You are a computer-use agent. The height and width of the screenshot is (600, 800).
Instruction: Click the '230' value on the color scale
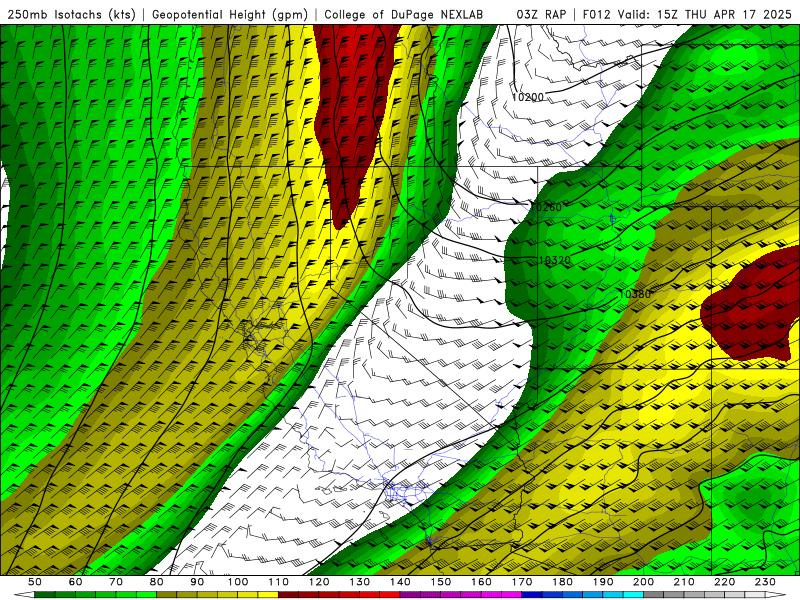click(x=765, y=582)
